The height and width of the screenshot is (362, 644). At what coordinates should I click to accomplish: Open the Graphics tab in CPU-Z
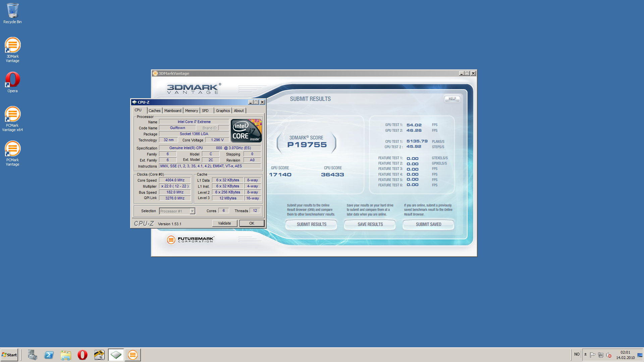pos(223,111)
